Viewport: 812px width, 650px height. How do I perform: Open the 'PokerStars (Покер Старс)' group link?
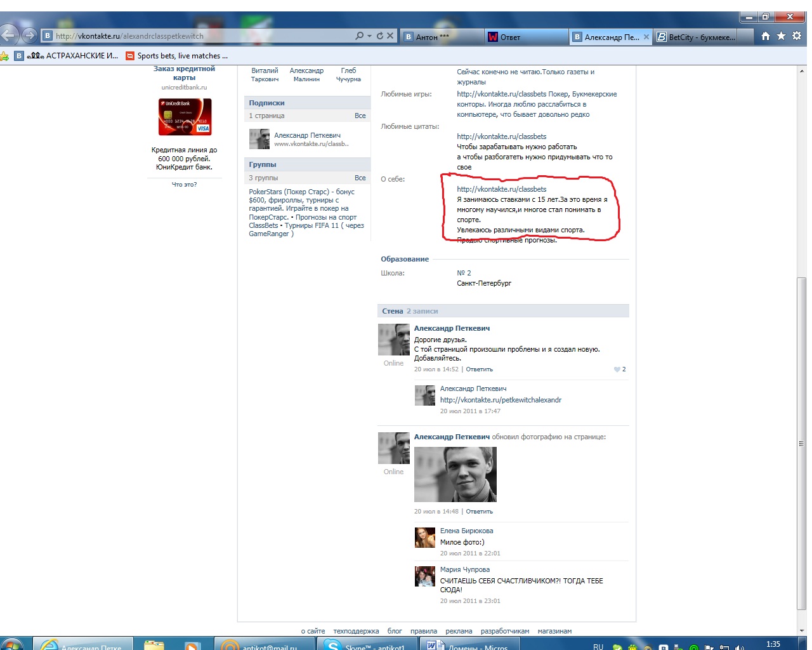pos(301,204)
